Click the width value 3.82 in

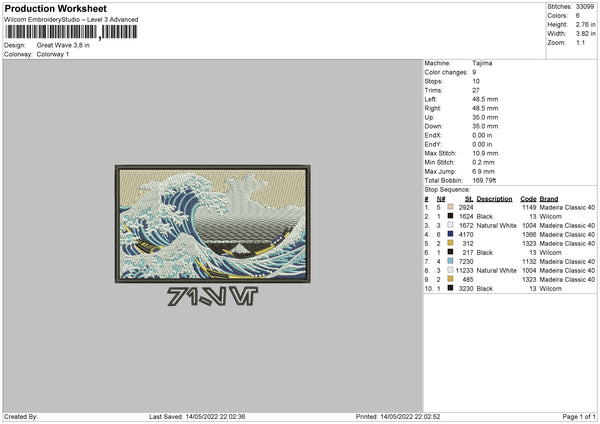pyautogui.click(x=585, y=34)
